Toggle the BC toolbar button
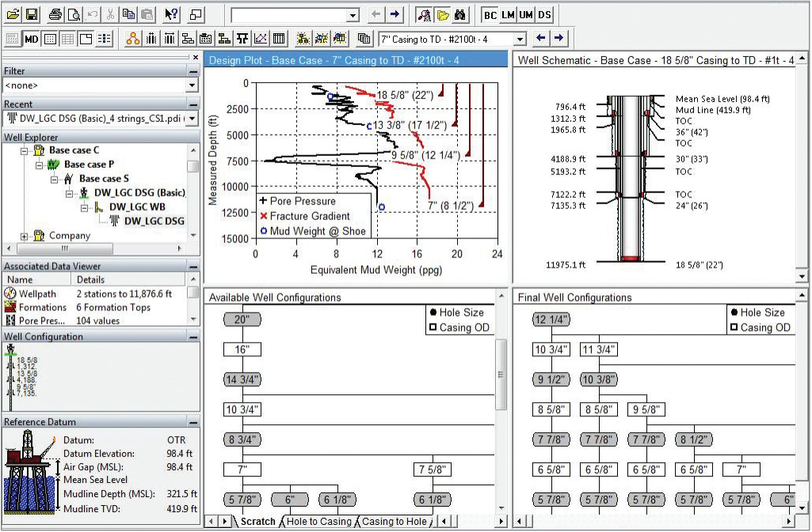This screenshot has width=812, height=532. pyautogui.click(x=490, y=14)
